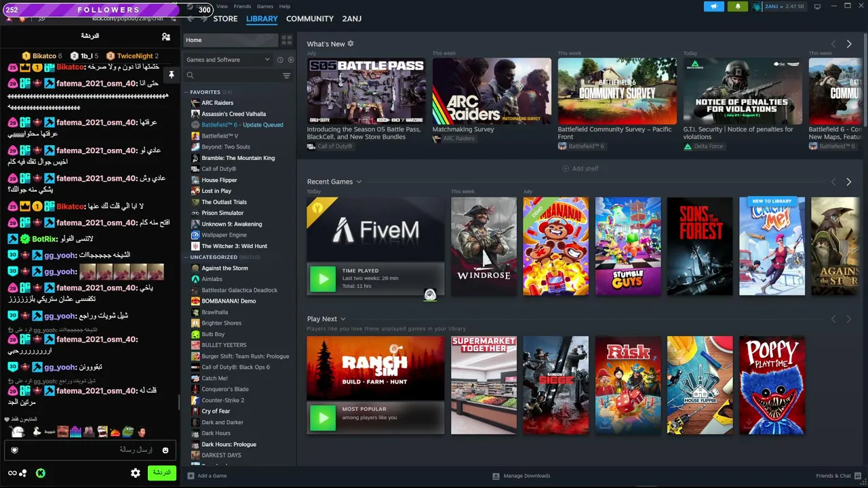Open the Windrose game cover
The height and width of the screenshot is (488, 868).
484,246
